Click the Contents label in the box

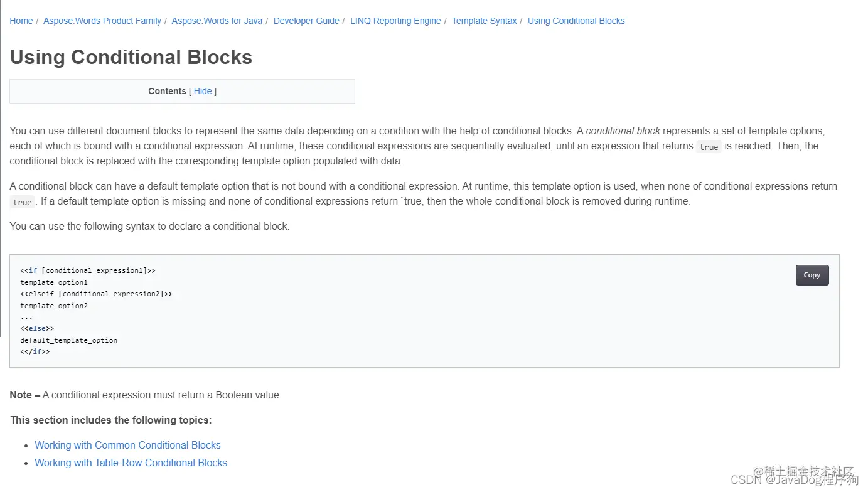coord(167,91)
